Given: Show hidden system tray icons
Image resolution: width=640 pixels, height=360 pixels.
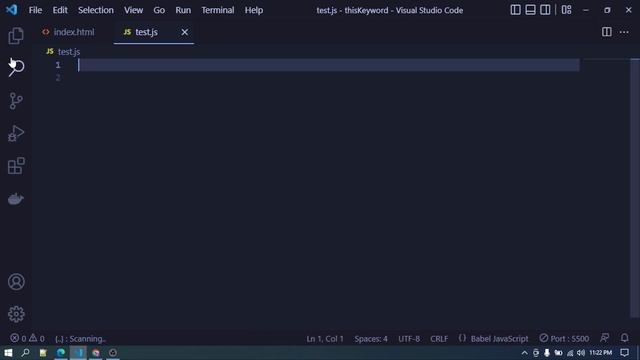Looking at the screenshot, I should pyautogui.click(x=524, y=353).
